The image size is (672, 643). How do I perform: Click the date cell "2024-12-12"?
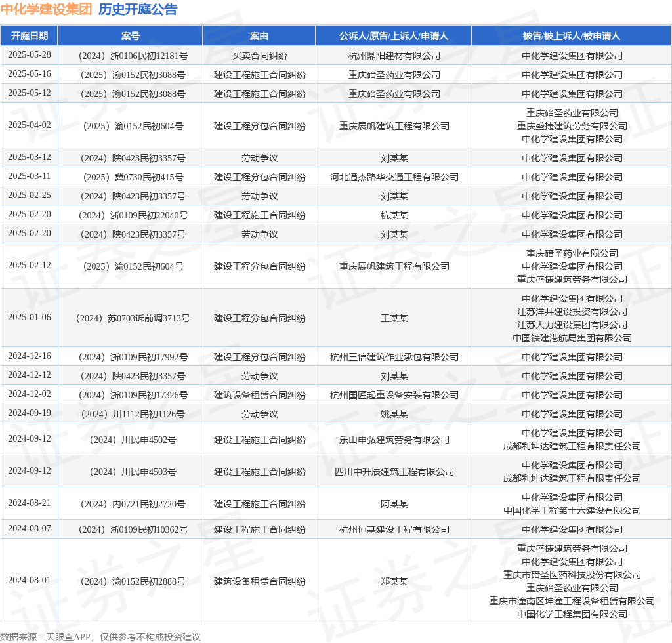pos(29,375)
